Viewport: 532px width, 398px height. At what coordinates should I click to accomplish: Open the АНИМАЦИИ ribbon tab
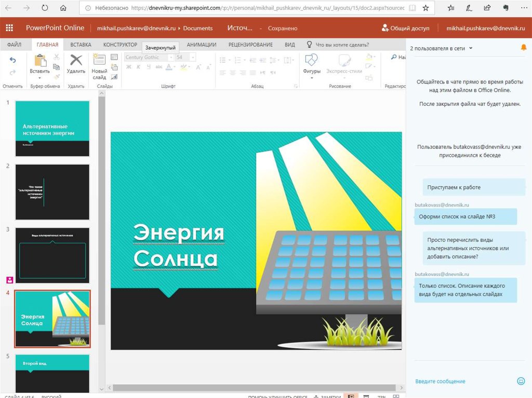coord(202,45)
